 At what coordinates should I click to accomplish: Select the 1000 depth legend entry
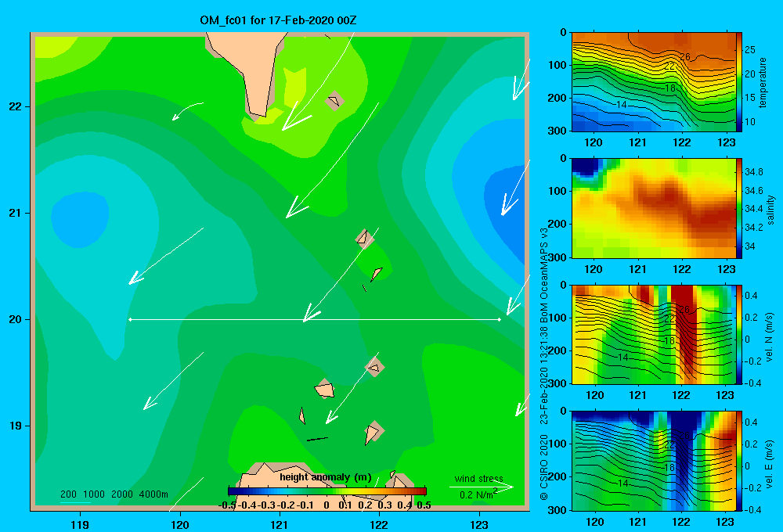pos(94,494)
